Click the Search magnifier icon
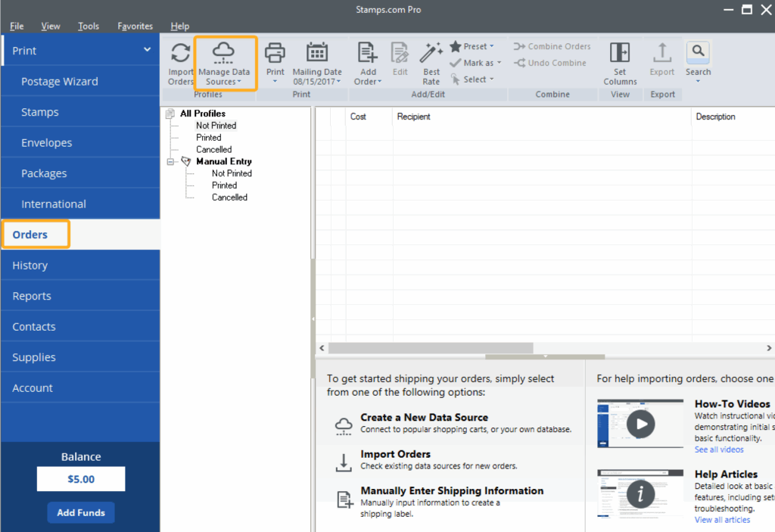The image size is (775, 532). pos(698,51)
